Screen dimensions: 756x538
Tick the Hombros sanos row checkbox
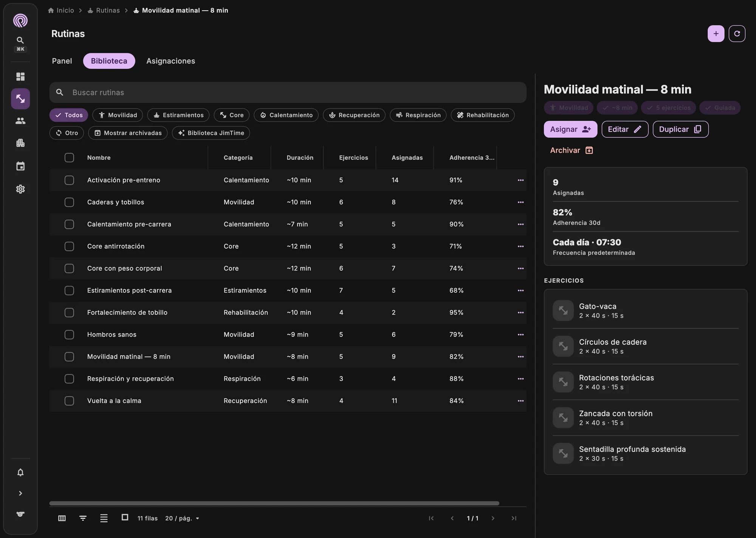point(69,334)
